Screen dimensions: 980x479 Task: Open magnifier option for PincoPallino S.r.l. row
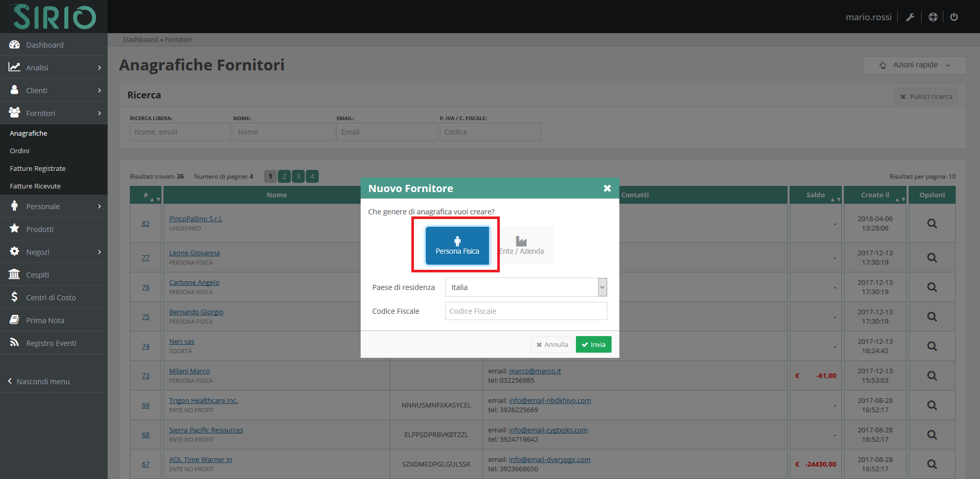point(931,224)
